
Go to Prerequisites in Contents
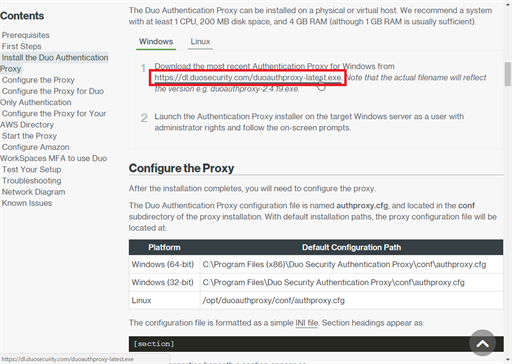tap(26, 35)
